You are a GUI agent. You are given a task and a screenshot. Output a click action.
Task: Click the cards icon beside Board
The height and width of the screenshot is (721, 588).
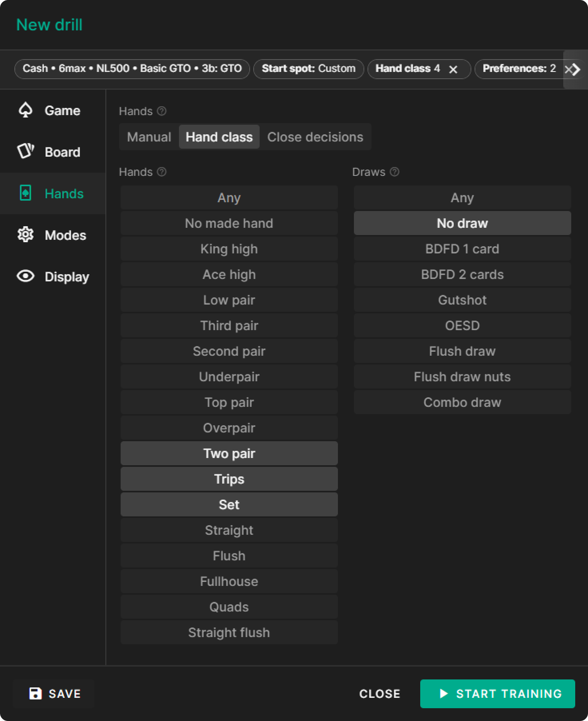pyautogui.click(x=26, y=151)
